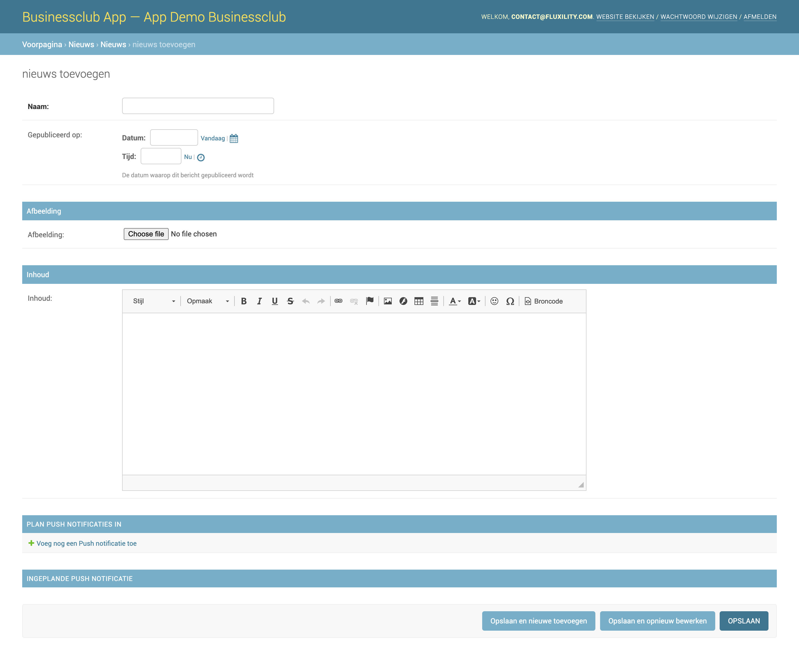
Task: Click Voeg nog een Push notificatie toe
Action: pos(86,544)
